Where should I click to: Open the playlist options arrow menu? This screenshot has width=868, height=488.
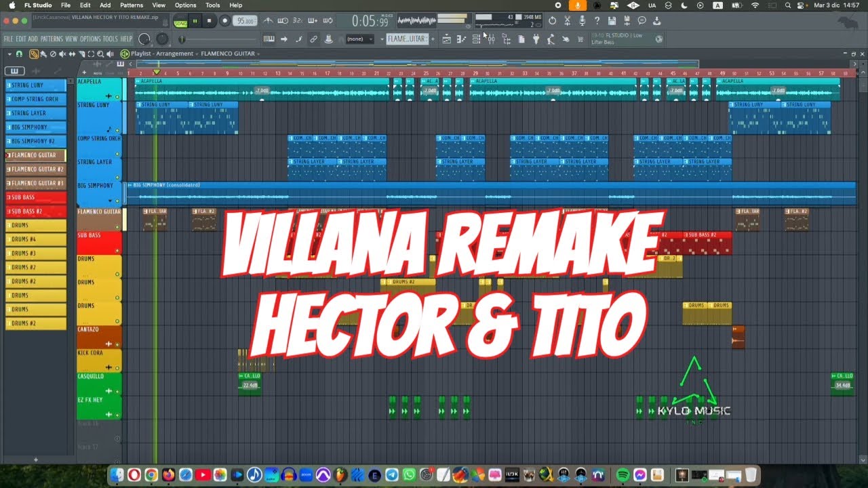9,54
